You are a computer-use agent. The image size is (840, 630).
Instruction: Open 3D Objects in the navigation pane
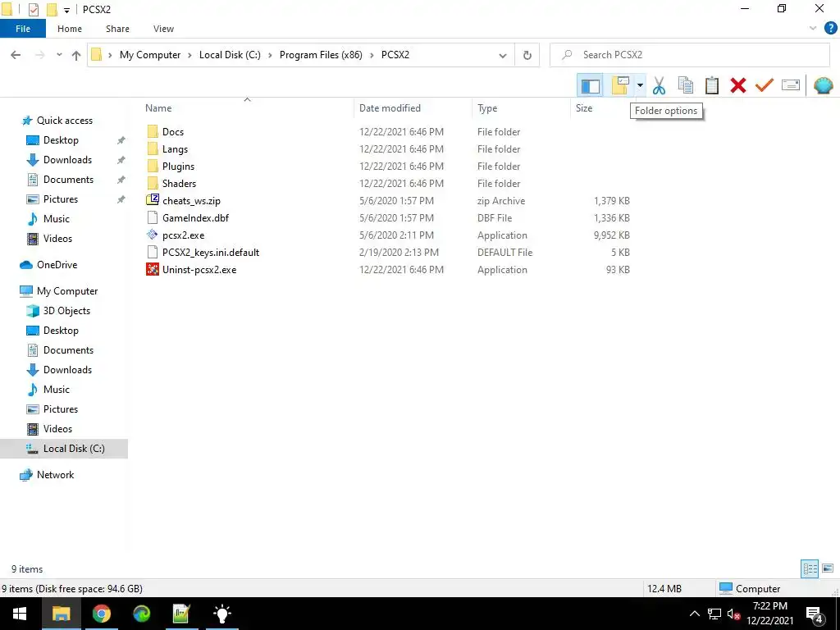coord(66,311)
